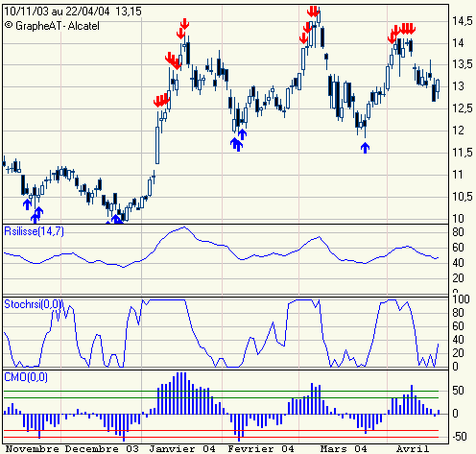The height and width of the screenshot is (454, 476).
Task: Click the date range 10/11/03 au 22/04/04
Action: coord(57,12)
